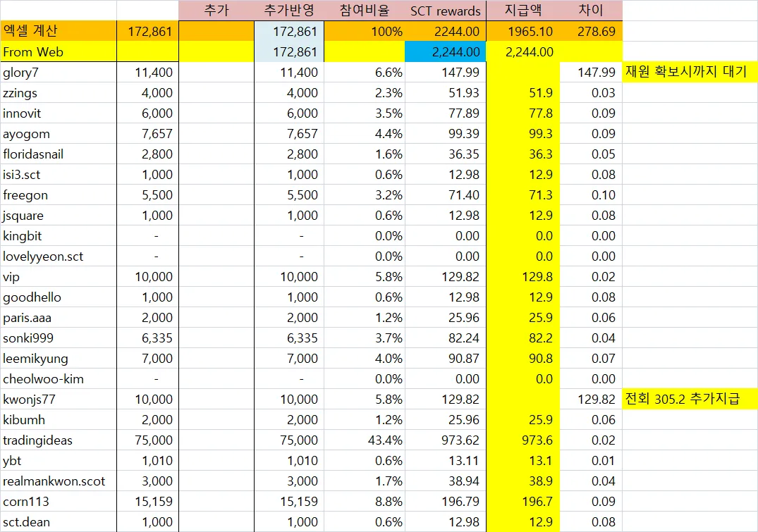
Task: Click the 'realmankwon.scot' name cell
Action: pos(58,481)
